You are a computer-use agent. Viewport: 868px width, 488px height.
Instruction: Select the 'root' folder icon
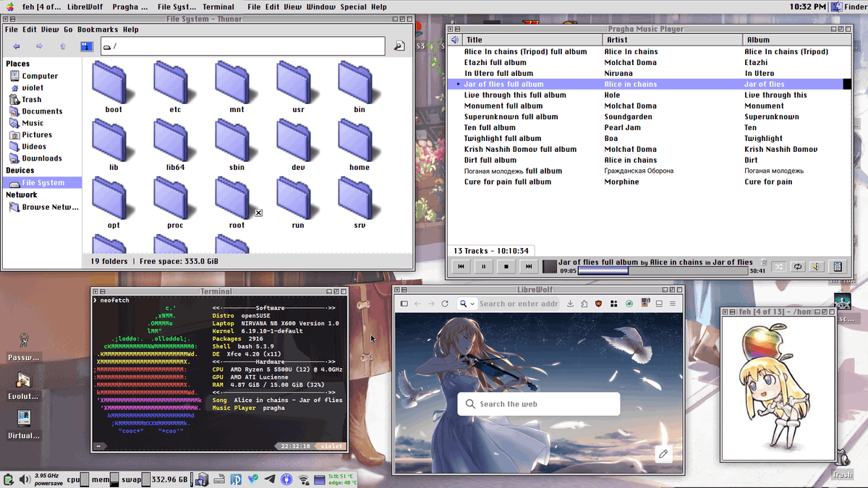(237, 197)
